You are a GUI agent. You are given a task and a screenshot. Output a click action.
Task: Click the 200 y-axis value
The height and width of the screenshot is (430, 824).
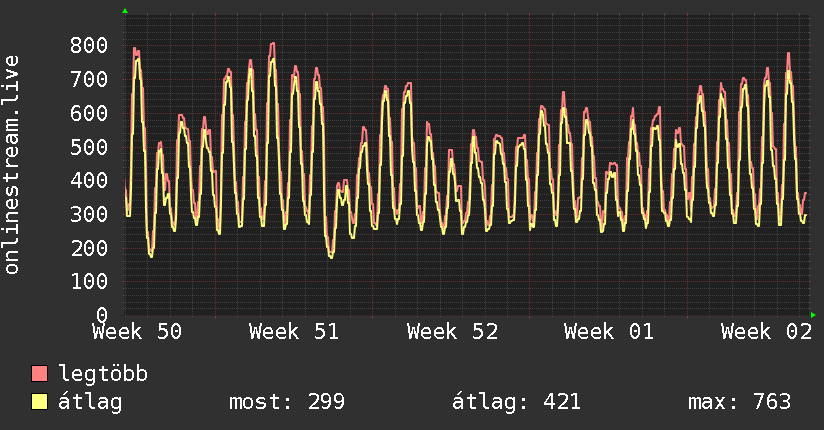coord(89,248)
